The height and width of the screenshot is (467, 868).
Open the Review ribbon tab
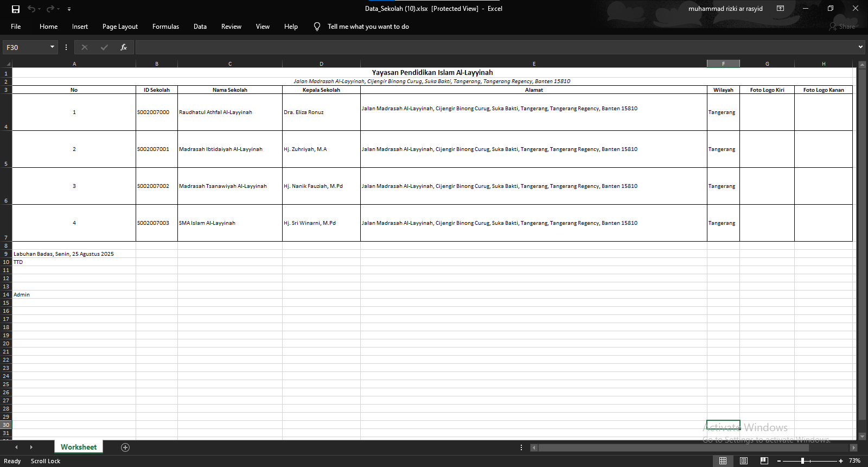pyautogui.click(x=231, y=27)
